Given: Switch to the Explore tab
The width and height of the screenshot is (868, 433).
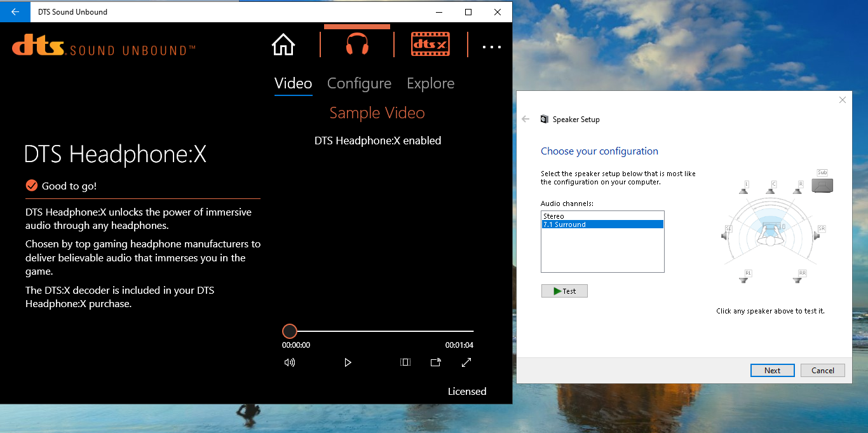Looking at the screenshot, I should [x=430, y=83].
